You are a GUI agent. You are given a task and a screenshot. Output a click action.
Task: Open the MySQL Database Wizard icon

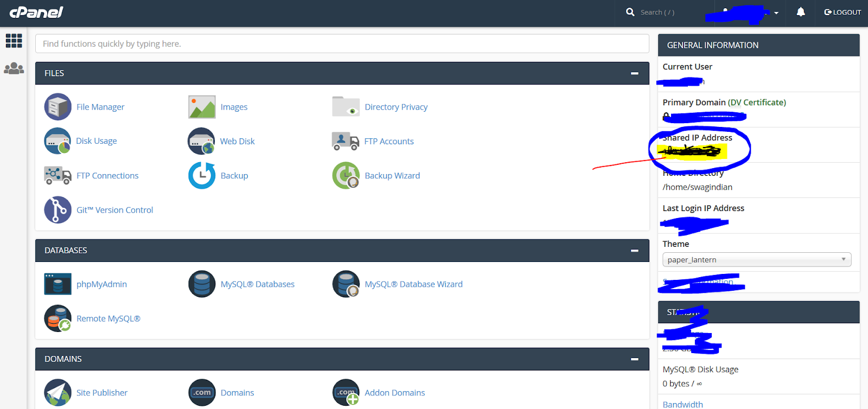pos(346,284)
